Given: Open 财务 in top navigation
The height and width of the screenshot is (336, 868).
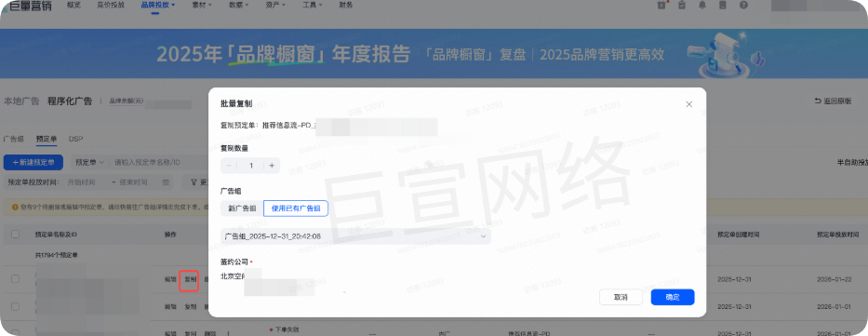Looking at the screenshot, I should [345, 5].
